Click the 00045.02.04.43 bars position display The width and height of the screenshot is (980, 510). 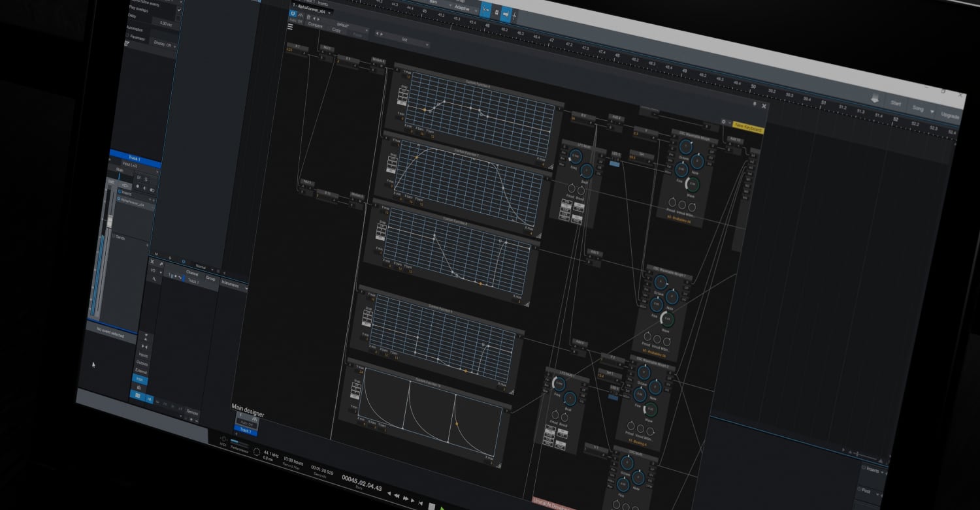click(x=361, y=483)
